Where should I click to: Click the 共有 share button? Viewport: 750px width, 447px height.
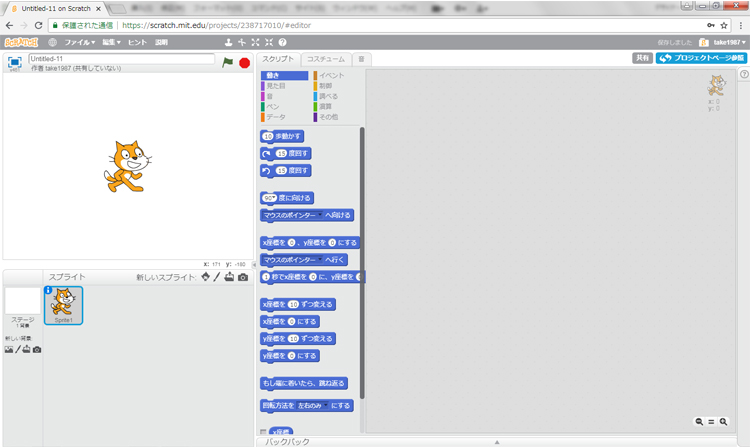642,58
